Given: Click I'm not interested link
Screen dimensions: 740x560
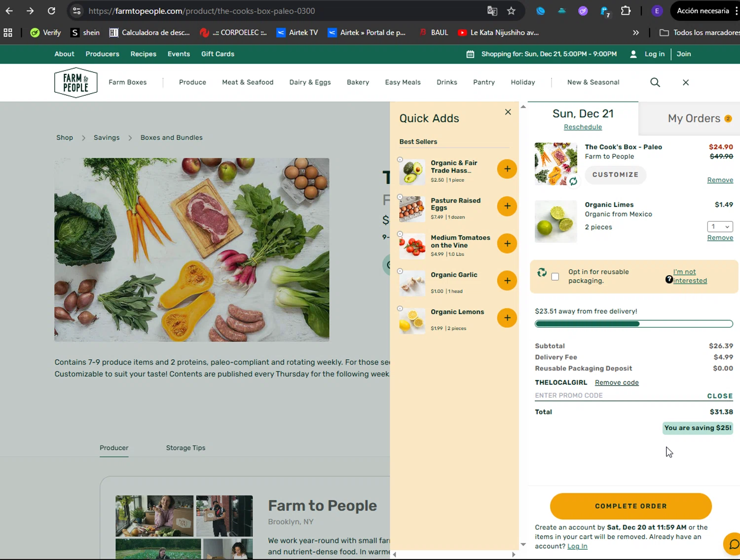Looking at the screenshot, I should pos(690,276).
